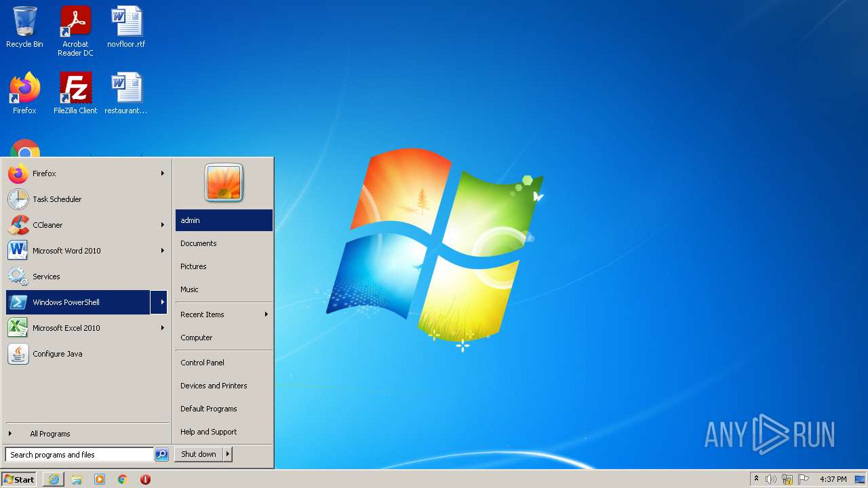Click the Task Scheduler clock icon

click(x=18, y=199)
